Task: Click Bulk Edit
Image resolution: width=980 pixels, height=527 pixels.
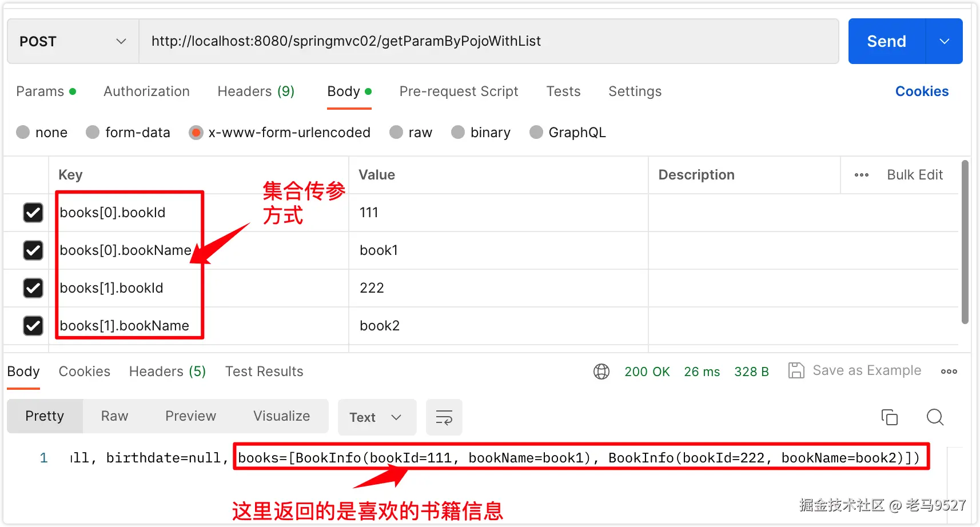Action: point(915,175)
